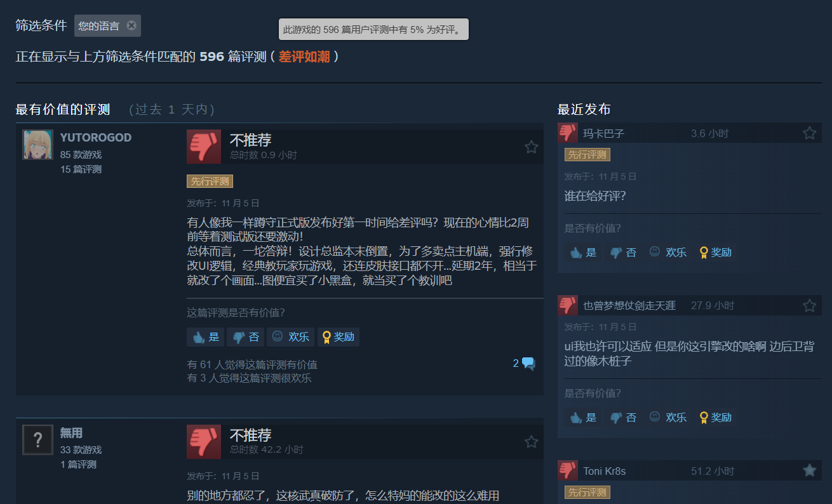Rate YUTOROGOD's review as 欢乐

pyautogui.click(x=290, y=337)
